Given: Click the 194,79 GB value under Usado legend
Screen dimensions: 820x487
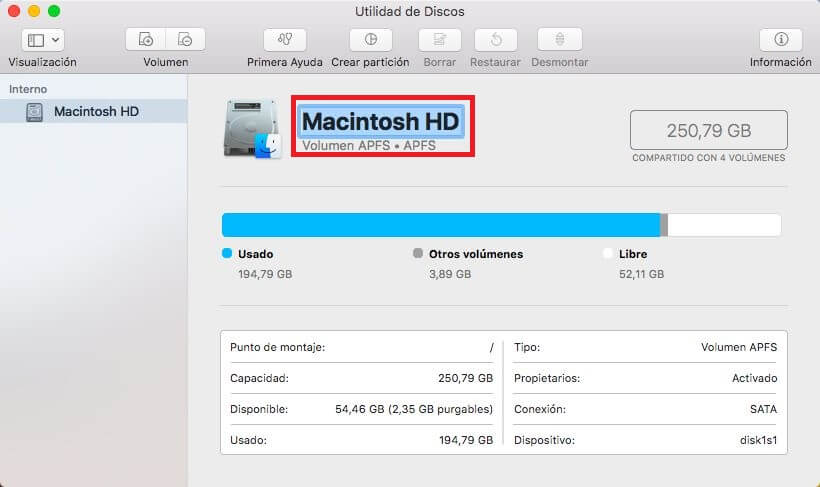Looking at the screenshot, I should 265,274.
